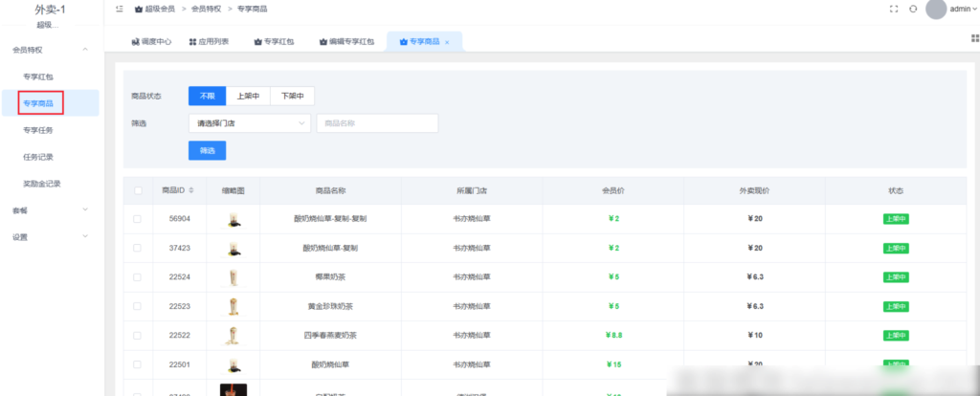This screenshot has width=980, height=396.
Task: Tick the checkbox of product 22522
Action: (x=138, y=336)
